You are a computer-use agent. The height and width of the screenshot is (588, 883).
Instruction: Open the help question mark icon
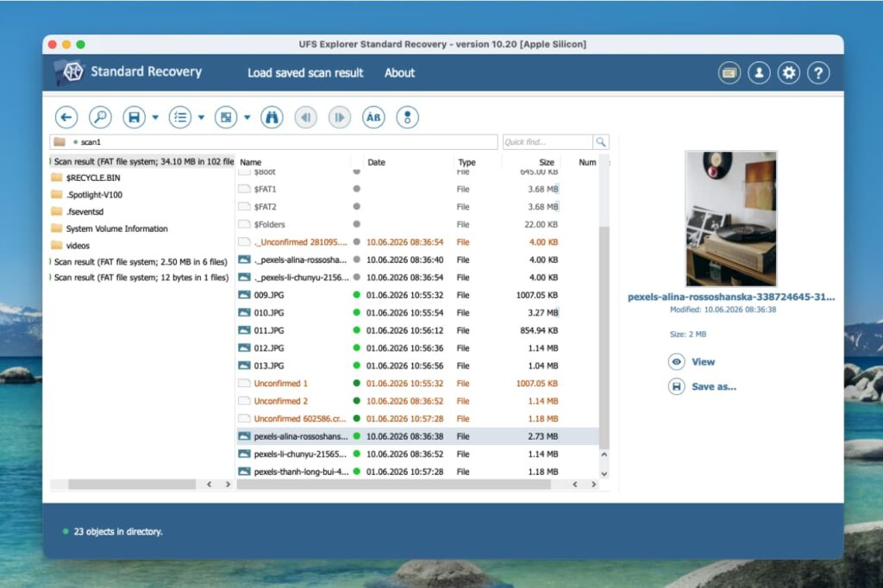(818, 72)
